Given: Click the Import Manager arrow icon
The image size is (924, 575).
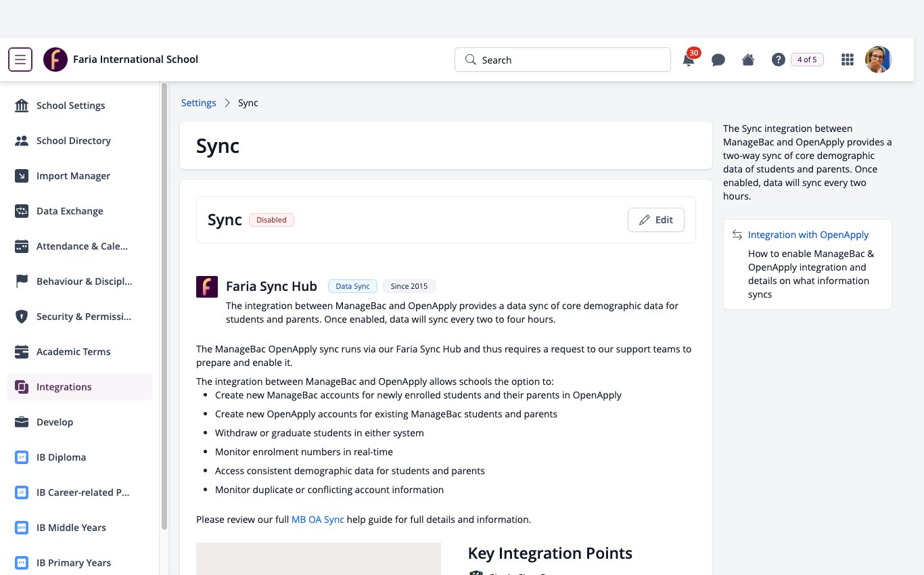Looking at the screenshot, I should pyautogui.click(x=22, y=176).
